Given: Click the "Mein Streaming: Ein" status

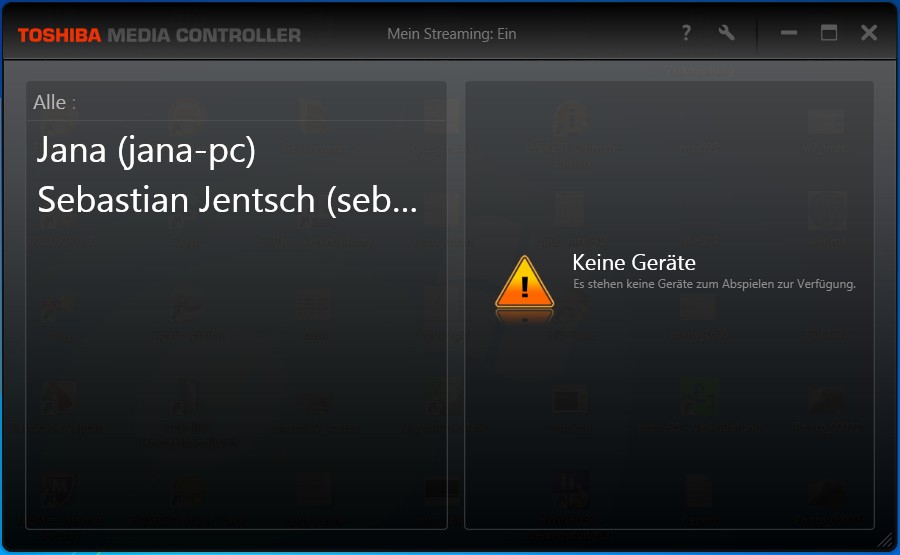Looking at the screenshot, I should pos(452,34).
